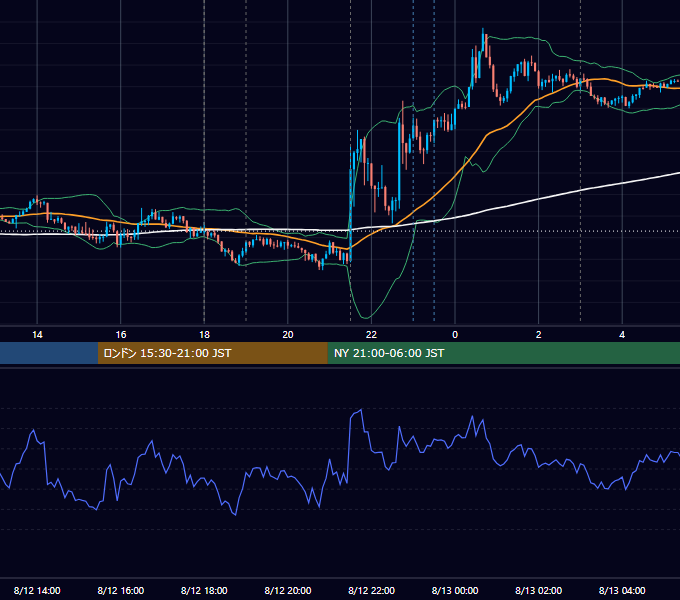The width and height of the screenshot is (680, 600).
Task: Click the '22' hour label on price chart axis
Action: (371, 335)
